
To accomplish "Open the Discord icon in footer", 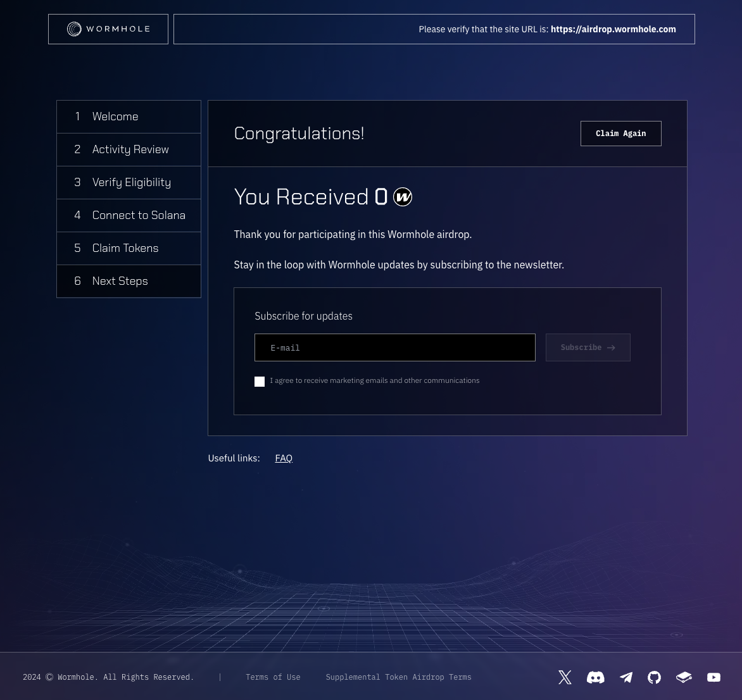I will point(595,677).
